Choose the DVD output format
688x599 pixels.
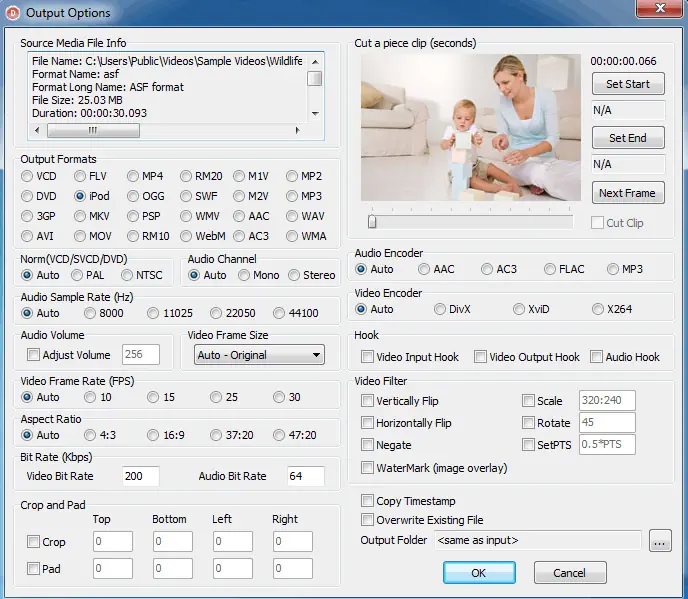coord(27,196)
